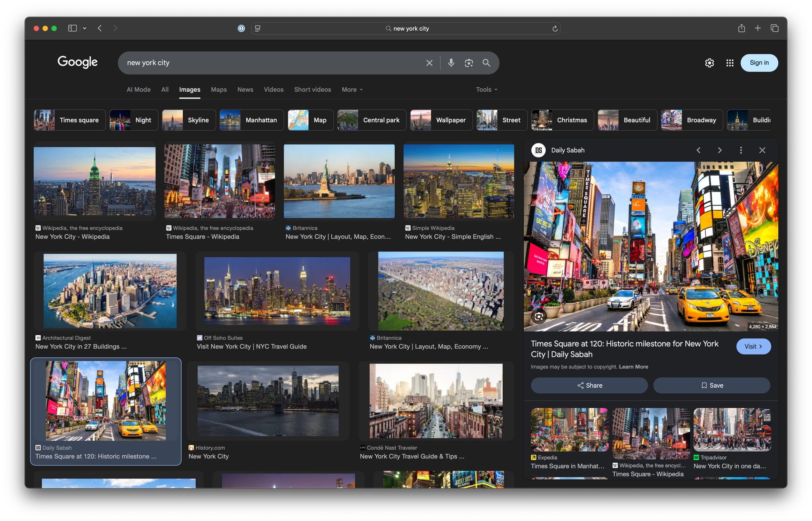Screen dimensions: 812x521
Task: Search inside image with the Lens overlay icon
Action: (539, 316)
